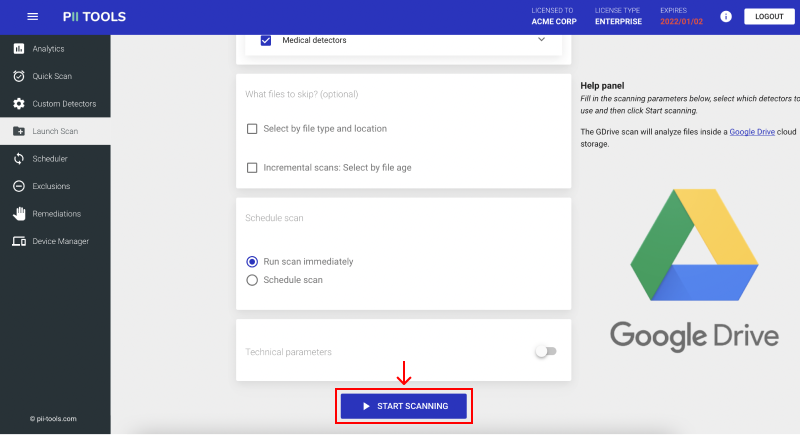Click the Device Manager devices icon

[x=19, y=241]
